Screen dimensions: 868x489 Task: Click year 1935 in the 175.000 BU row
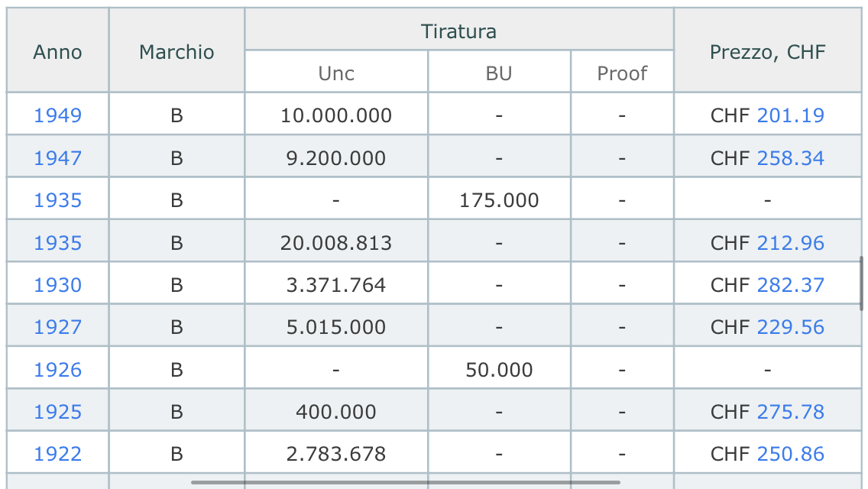pyautogui.click(x=57, y=200)
